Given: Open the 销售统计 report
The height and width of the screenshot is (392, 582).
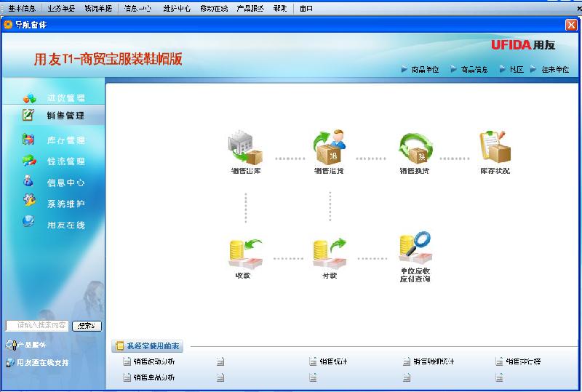Looking at the screenshot, I should (x=333, y=361).
